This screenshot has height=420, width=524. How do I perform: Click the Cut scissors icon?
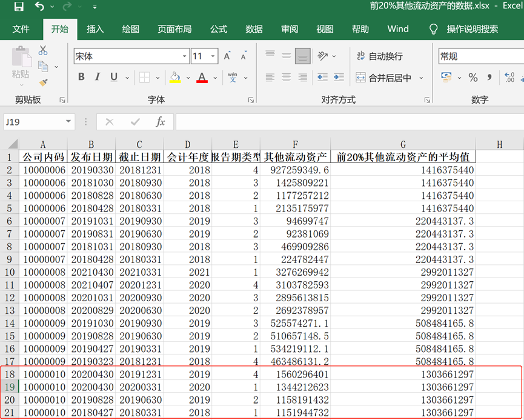[43, 51]
